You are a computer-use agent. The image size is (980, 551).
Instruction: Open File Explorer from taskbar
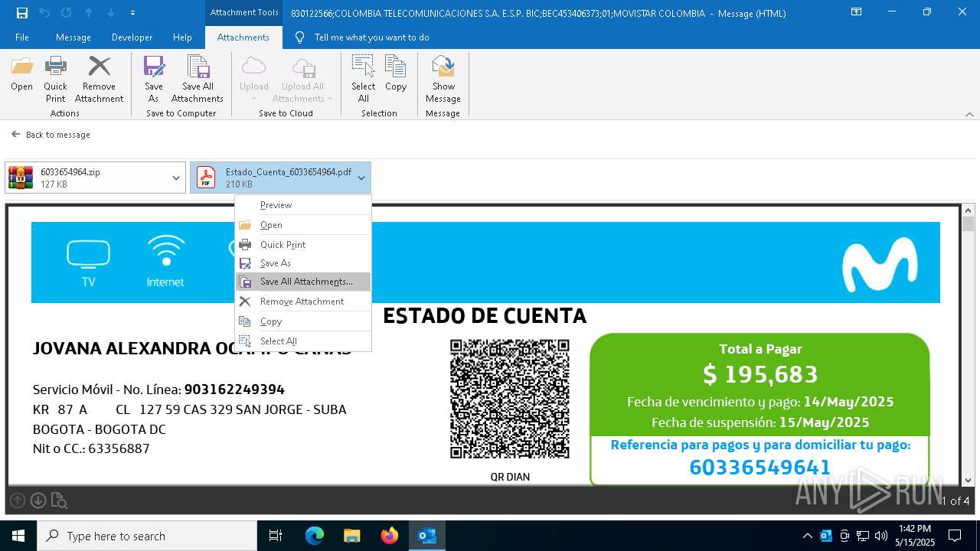pyautogui.click(x=351, y=536)
